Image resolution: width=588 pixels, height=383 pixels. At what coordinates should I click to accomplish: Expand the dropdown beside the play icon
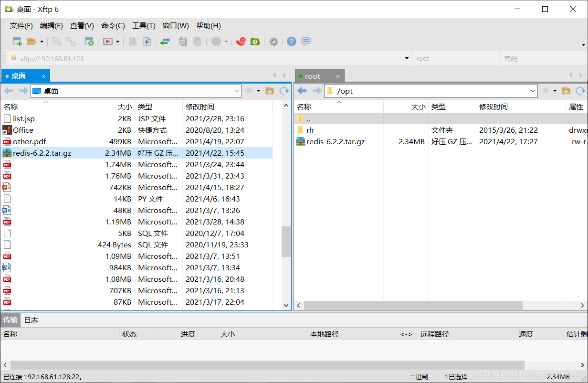117,42
